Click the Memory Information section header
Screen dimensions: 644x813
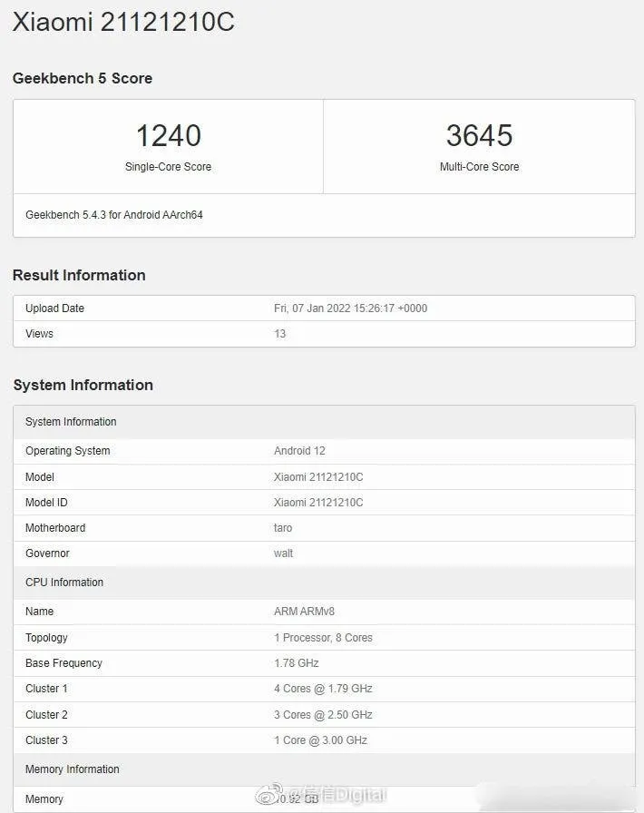pos(73,769)
